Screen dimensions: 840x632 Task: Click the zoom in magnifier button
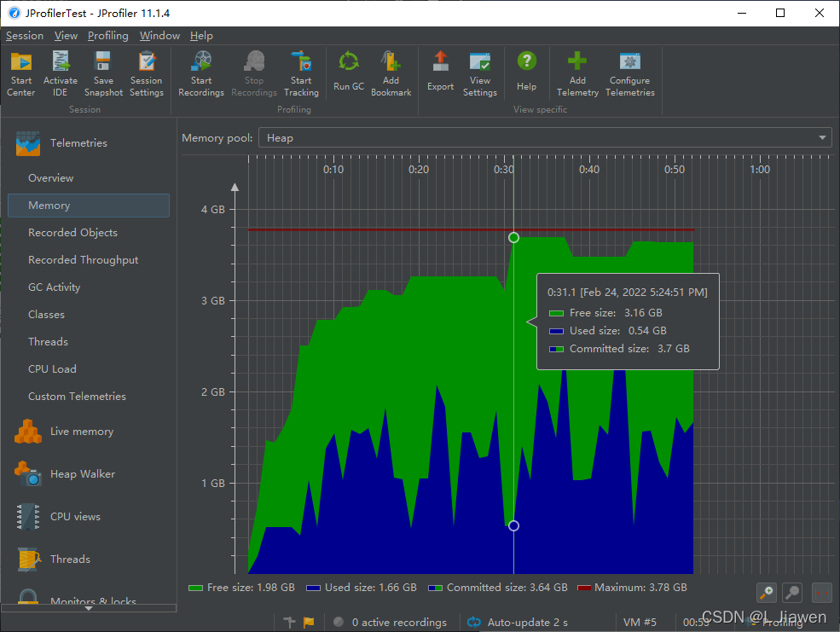[767, 593]
